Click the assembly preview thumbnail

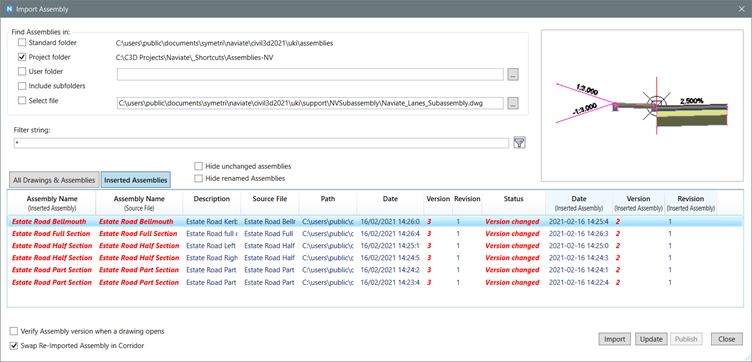pyautogui.click(x=642, y=105)
